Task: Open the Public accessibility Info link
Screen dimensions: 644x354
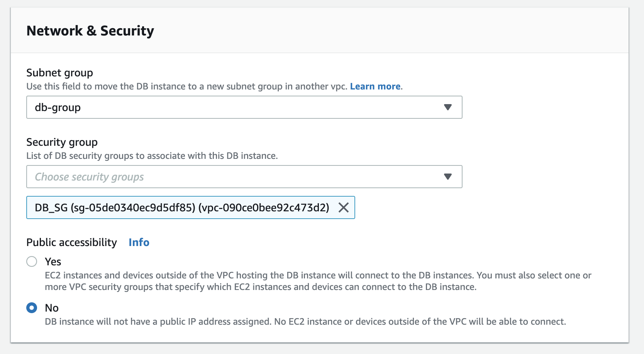Action: coord(139,242)
